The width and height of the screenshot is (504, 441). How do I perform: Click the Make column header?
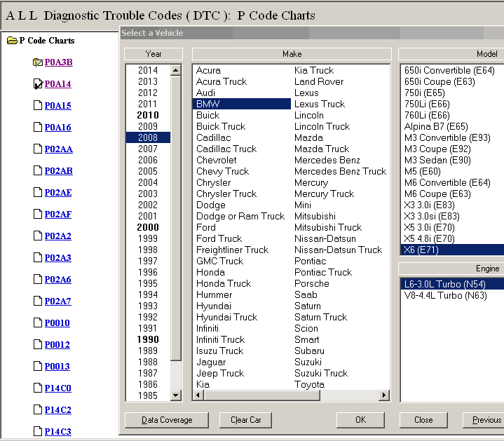click(x=292, y=54)
